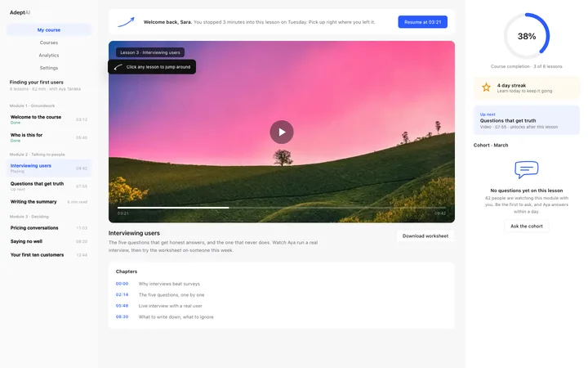The image size is (588, 368).
Task: Open the Up next Questions that get truth card
Action: pos(526,120)
